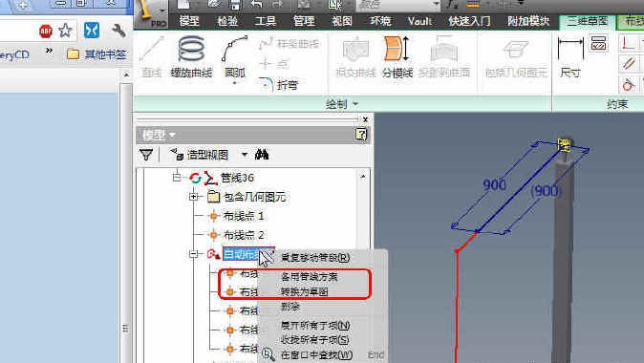Viewport: 644px width, 363px height.
Task: Click the Perpendicular constraint icon in 约束 panel
Action: click(629, 44)
